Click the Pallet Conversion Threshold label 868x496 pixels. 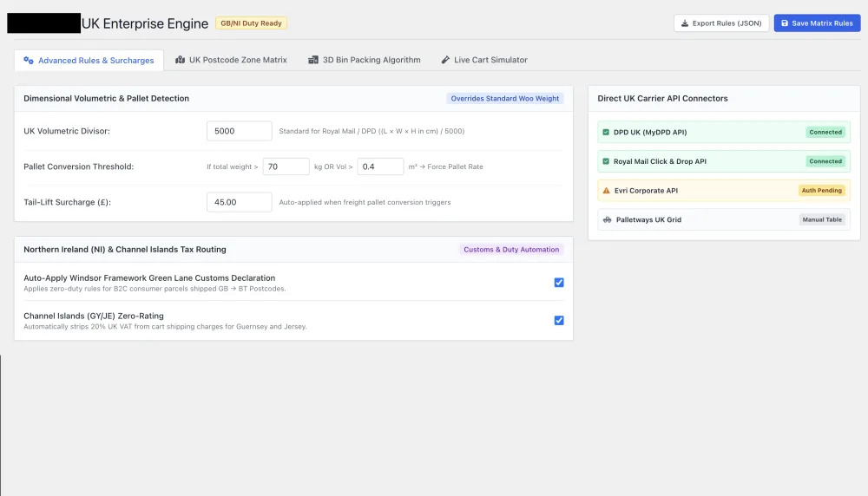pyautogui.click(x=79, y=166)
